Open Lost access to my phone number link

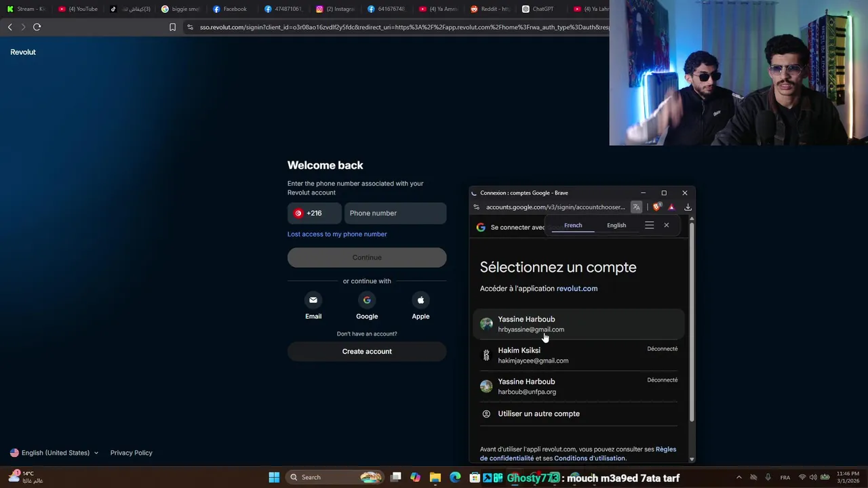pos(337,234)
